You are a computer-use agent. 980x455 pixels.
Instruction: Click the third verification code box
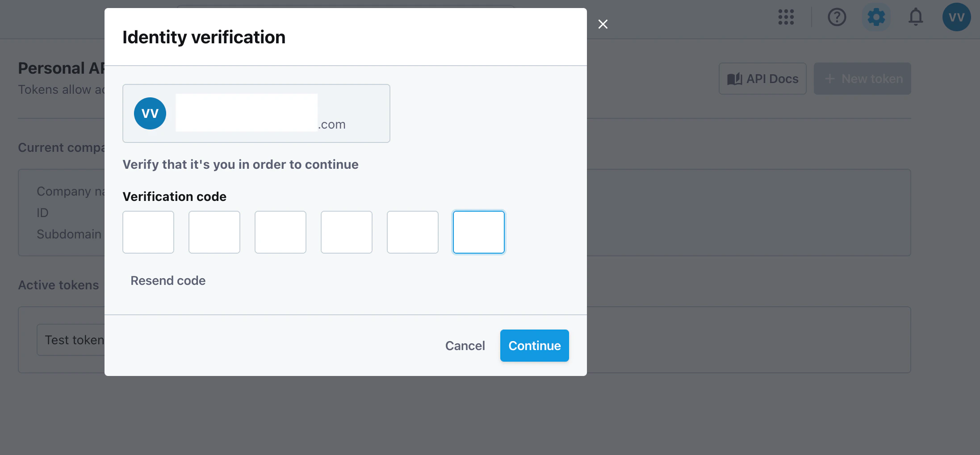coord(280,232)
